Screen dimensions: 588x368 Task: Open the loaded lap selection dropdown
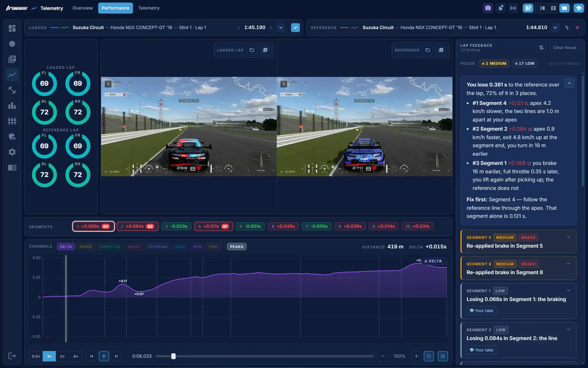[x=281, y=28]
